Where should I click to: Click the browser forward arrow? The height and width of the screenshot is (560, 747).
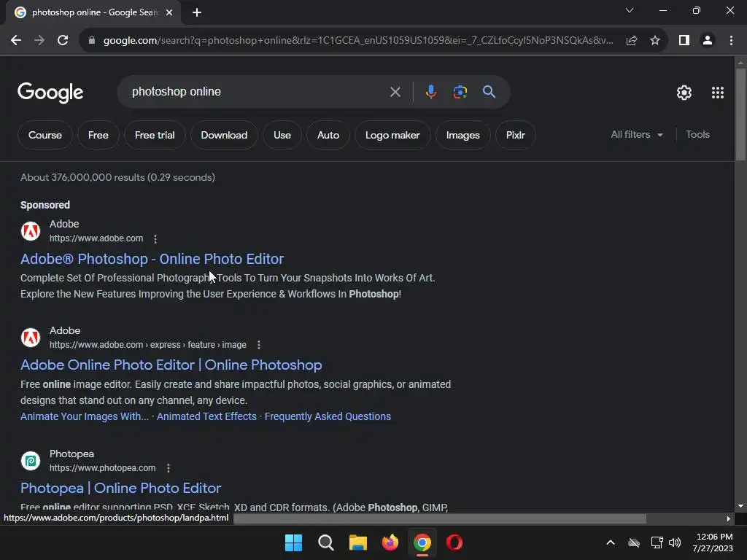[x=39, y=41]
